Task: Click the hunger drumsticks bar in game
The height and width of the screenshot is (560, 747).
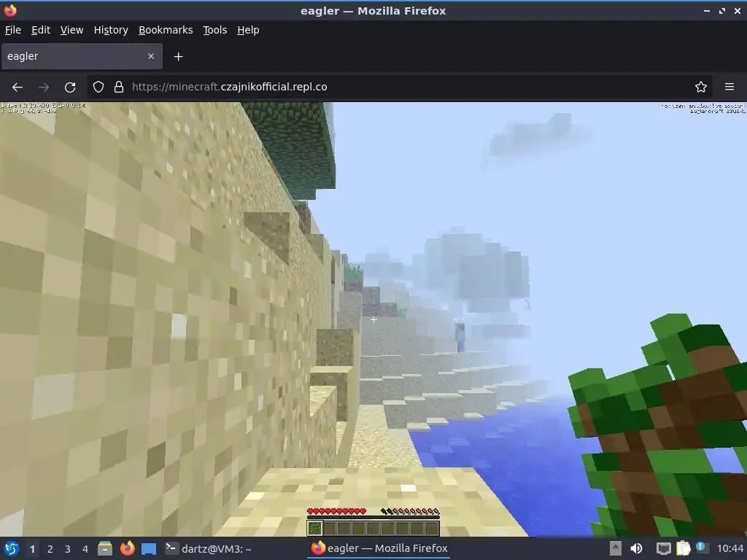Action: 410,511
